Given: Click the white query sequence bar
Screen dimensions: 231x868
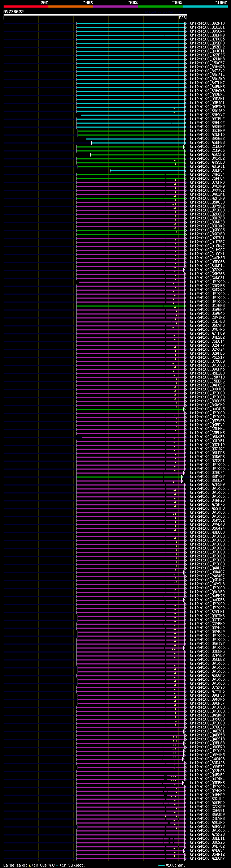Looking at the screenshot, I should click(x=95, y=15).
